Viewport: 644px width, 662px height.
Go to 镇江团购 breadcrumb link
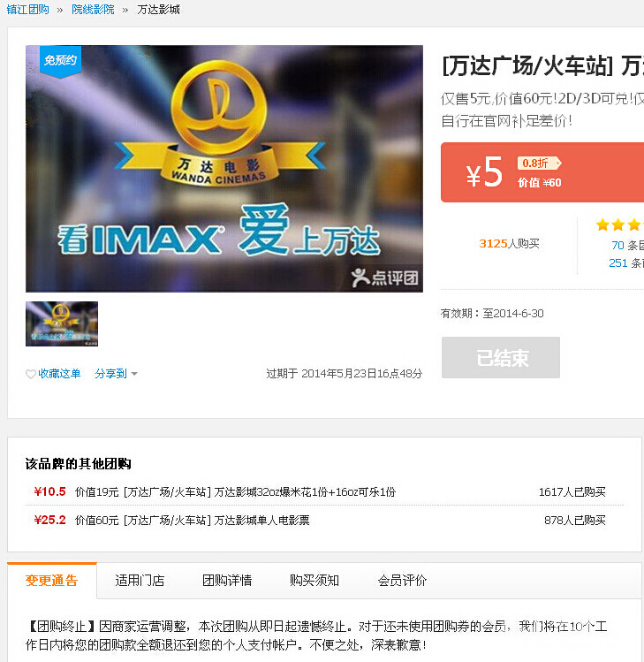click(x=28, y=10)
